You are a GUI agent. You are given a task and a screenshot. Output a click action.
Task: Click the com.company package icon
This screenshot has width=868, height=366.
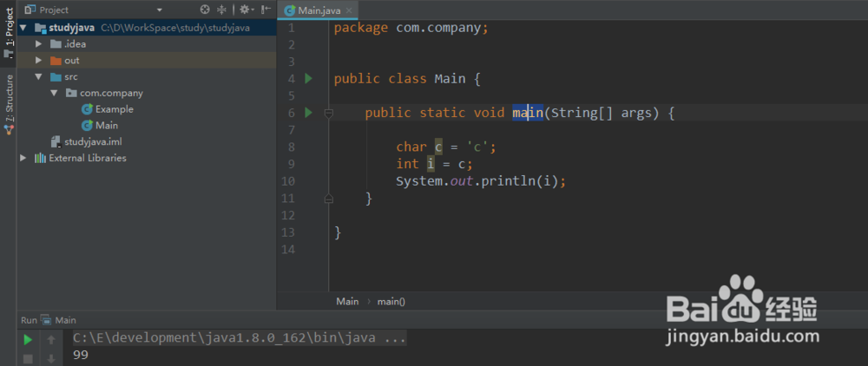71,93
